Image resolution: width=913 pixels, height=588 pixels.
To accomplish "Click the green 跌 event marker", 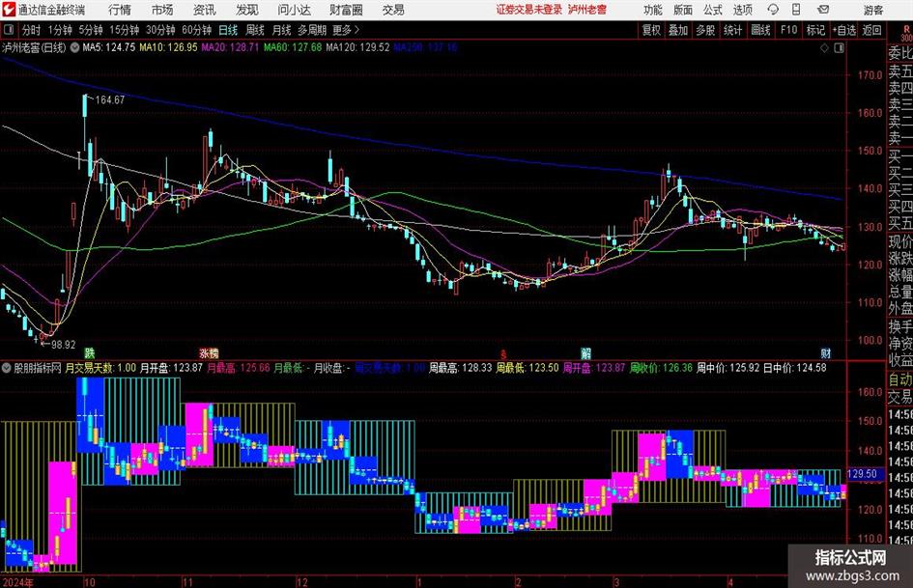I will 90,352.
